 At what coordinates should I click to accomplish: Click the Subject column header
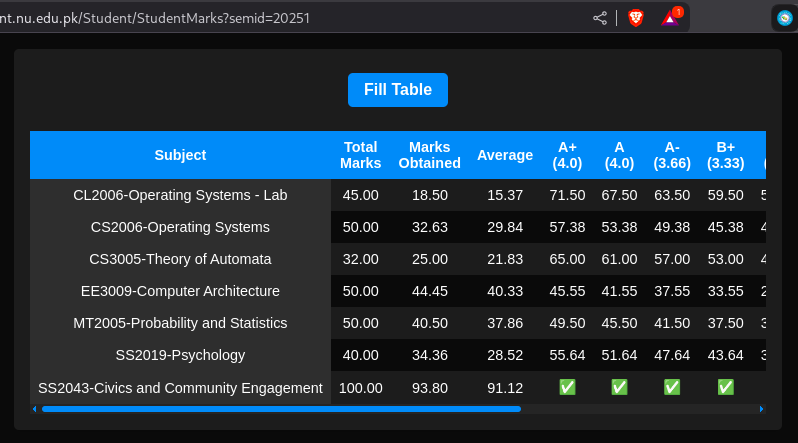tap(180, 155)
